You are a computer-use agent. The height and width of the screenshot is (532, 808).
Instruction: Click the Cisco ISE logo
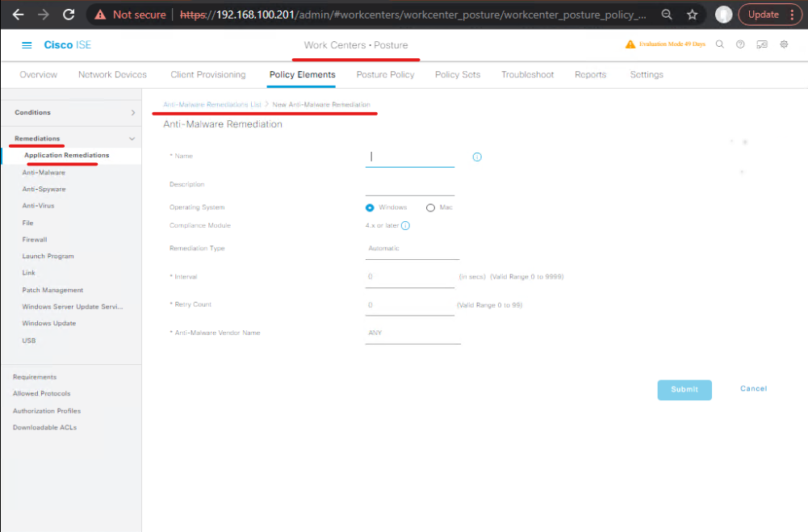(x=68, y=45)
